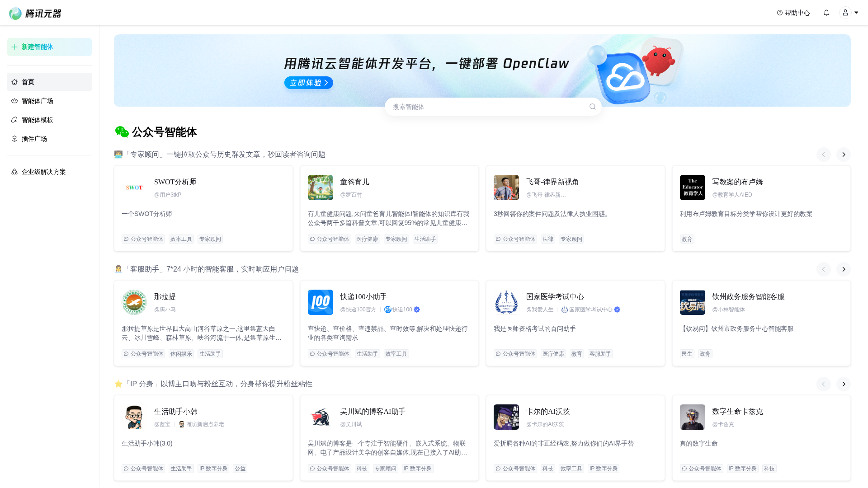868x488 pixels.
Task: Open the 钦州政务服务智能客服 avatar
Action: (693, 302)
